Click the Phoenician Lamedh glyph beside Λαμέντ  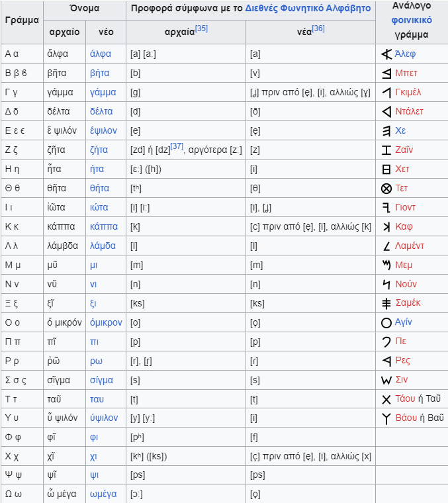(386, 246)
